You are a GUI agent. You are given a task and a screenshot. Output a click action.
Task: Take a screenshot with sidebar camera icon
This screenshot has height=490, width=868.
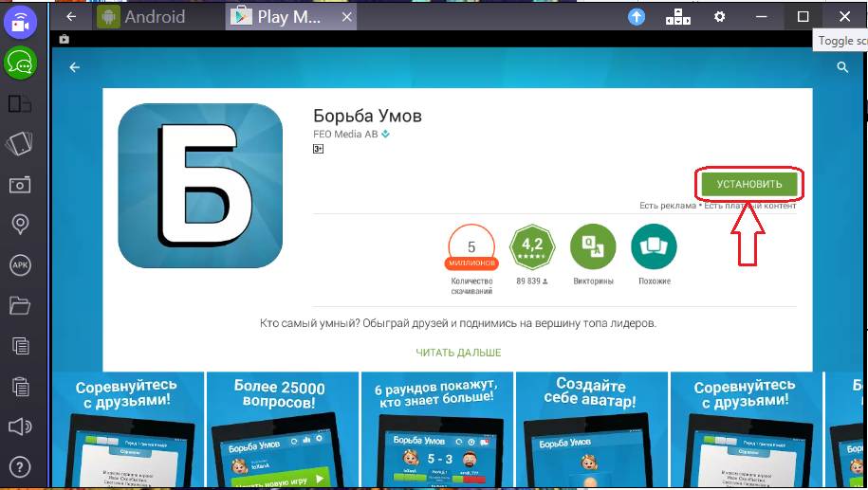[20, 184]
